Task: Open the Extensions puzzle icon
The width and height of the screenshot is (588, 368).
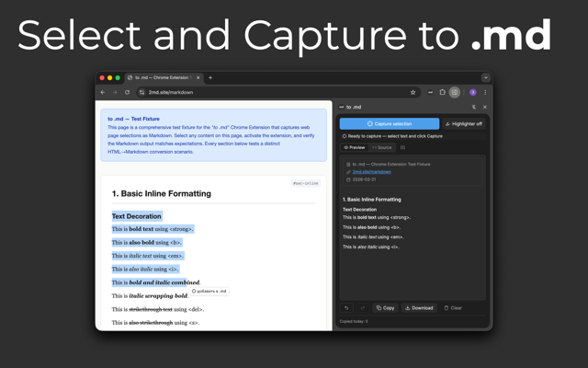Action: pos(442,92)
